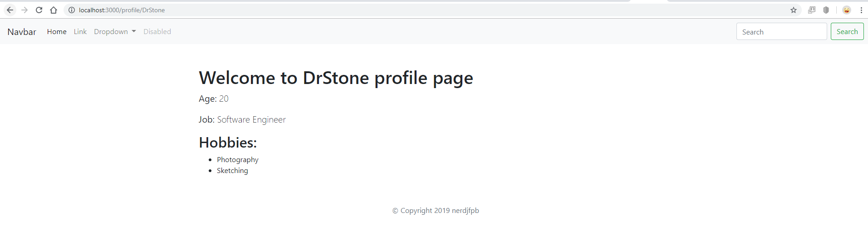This screenshot has height=252, width=868.
Task: View site information icon beside localhost URL
Action: pyautogui.click(x=72, y=10)
